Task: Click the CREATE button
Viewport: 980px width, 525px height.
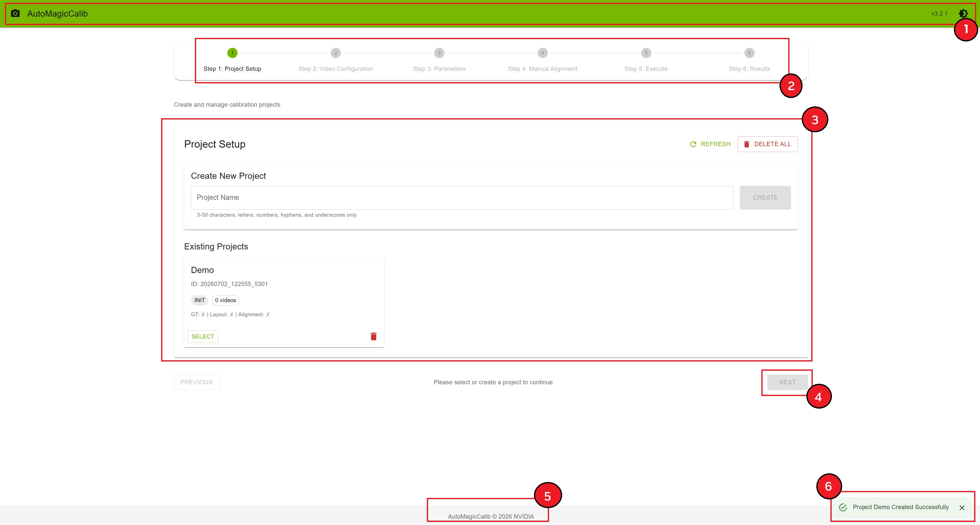Action: pyautogui.click(x=765, y=198)
